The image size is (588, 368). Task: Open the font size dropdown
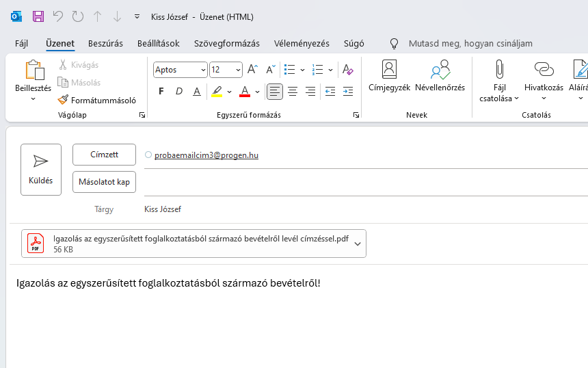[x=238, y=70]
